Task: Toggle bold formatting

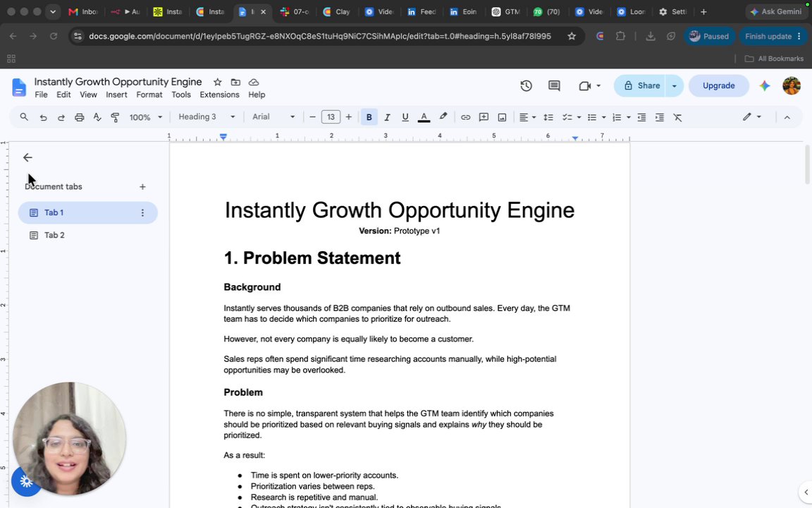Action: pyautogui.click(x=369, y=117)
